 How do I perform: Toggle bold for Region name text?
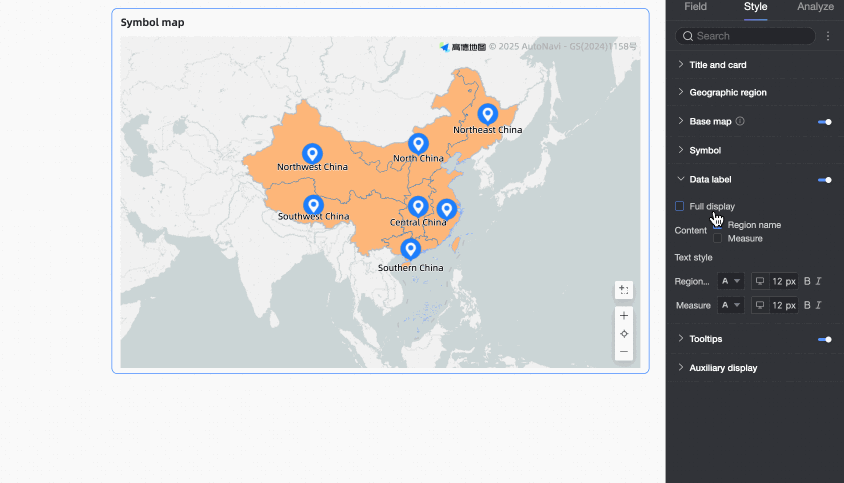[807, 281]
